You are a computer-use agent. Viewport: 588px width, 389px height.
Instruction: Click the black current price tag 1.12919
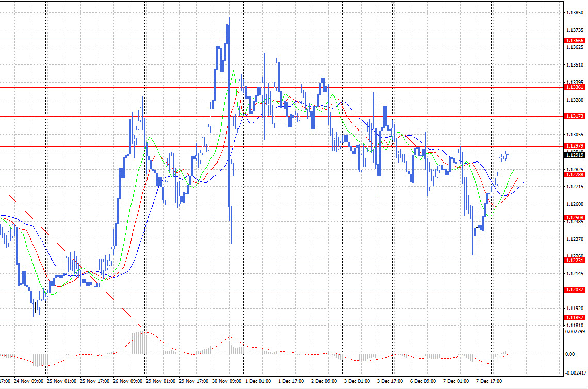tap(575, 155)
